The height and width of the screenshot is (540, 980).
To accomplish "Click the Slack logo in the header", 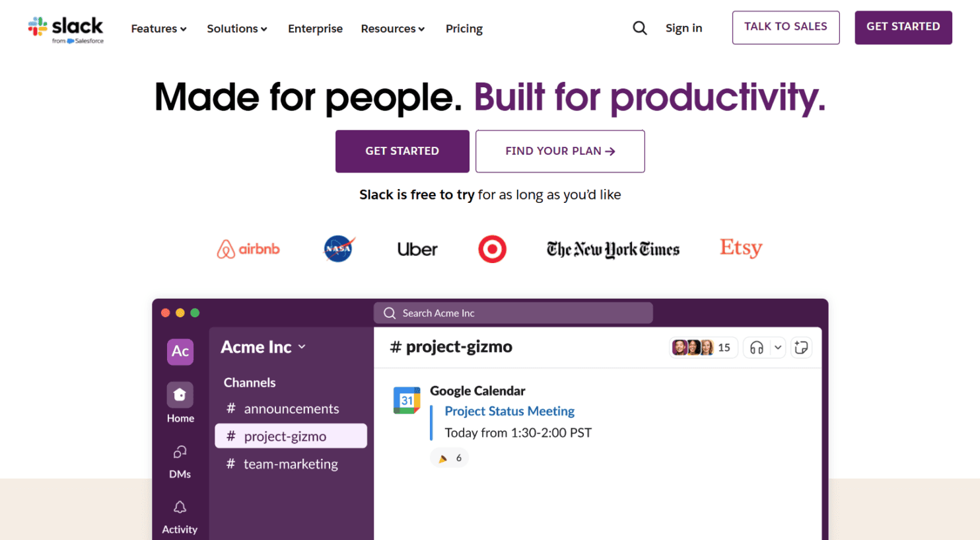I will coord(66,30).
